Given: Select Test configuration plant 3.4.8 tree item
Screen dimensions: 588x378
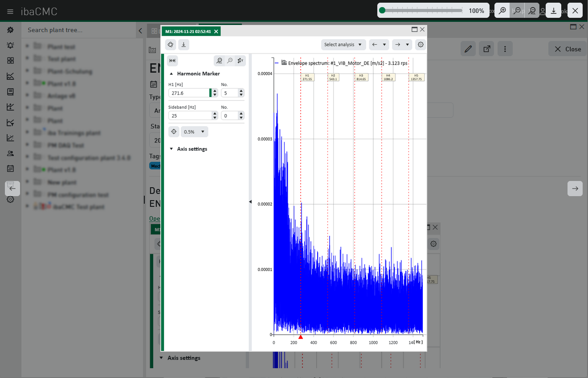Looking at the screenshot, I should point(89,158).
